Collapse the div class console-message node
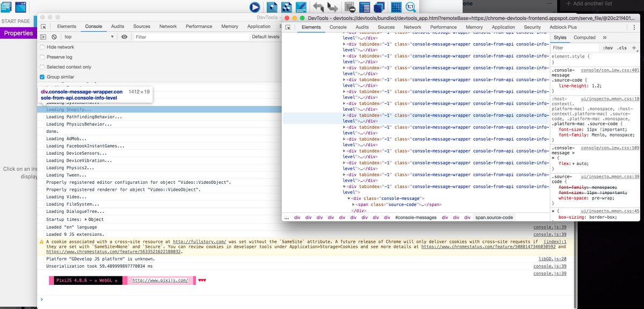Image resolution: width=644 pixels, height=309 pixels. (x=349, y=199)
